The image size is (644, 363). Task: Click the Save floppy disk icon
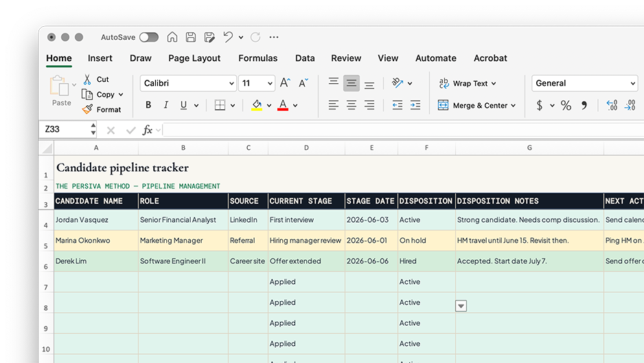pyautogui.click(x=191, y=37)
